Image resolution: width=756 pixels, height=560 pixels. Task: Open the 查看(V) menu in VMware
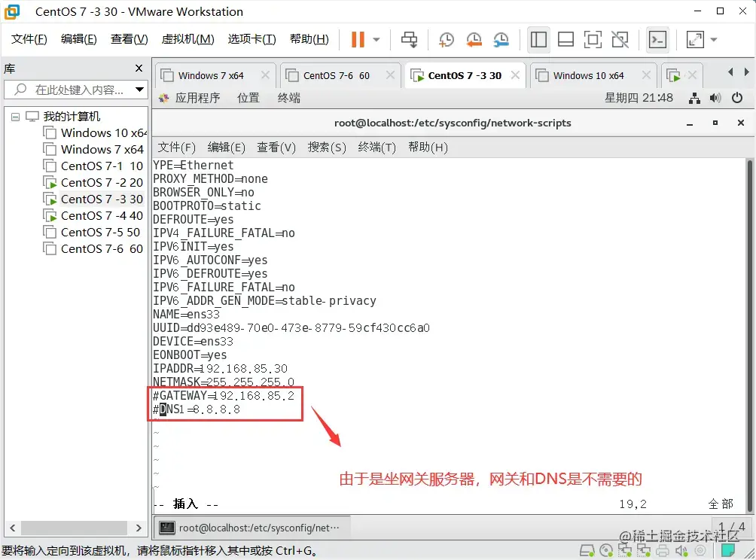coord(130,39)
